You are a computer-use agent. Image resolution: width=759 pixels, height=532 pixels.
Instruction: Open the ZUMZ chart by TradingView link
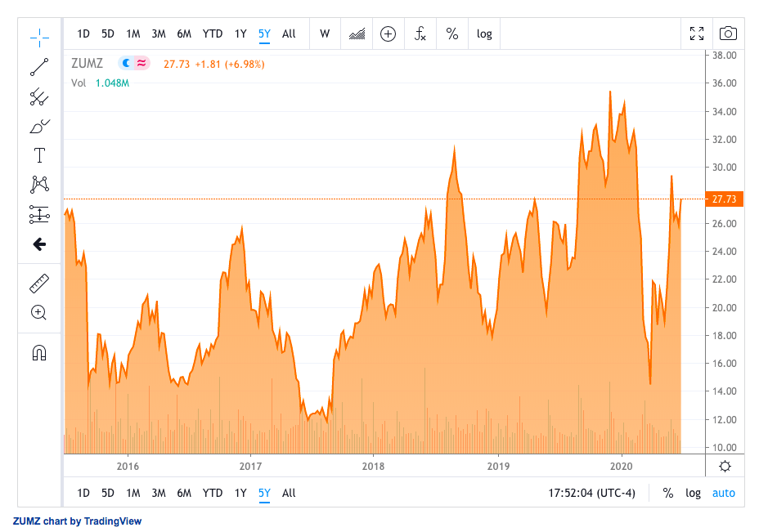(x=77, y=521)
